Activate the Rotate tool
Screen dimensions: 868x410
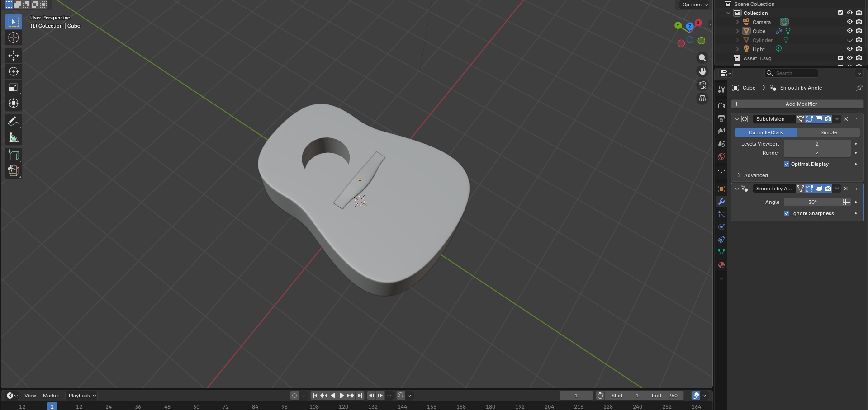(x=14, y=71)
